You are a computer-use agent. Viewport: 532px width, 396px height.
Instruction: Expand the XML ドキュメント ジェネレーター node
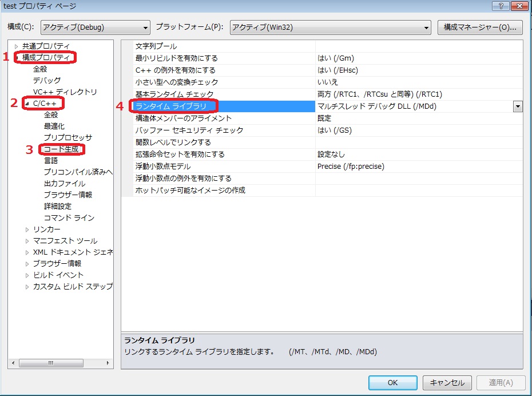[27, 252]
